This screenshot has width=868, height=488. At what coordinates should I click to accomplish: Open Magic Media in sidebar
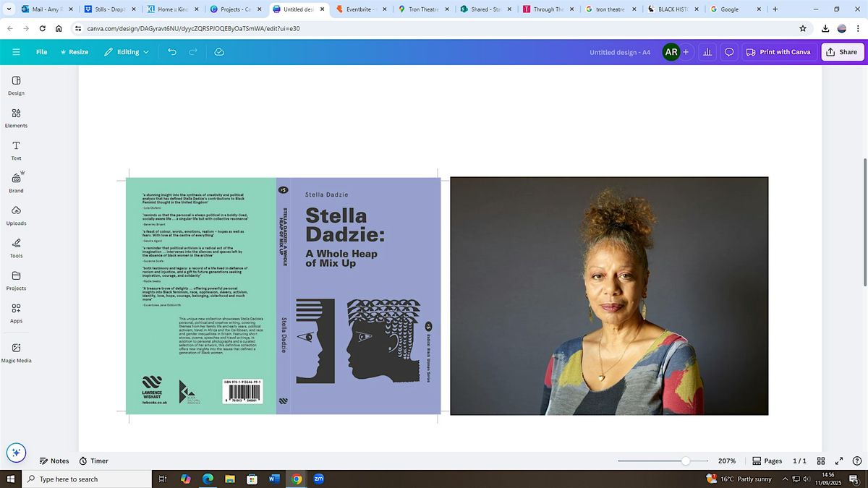16,352
